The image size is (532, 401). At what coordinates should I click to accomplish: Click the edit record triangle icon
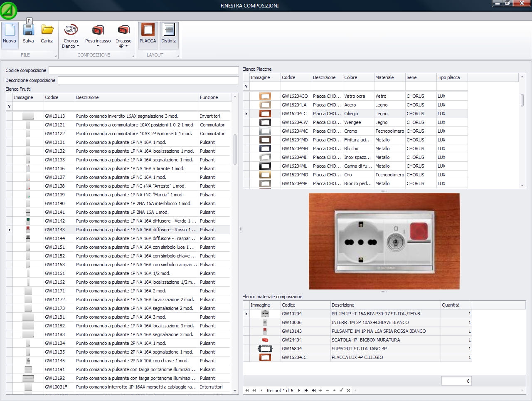(x=334, y=391)
